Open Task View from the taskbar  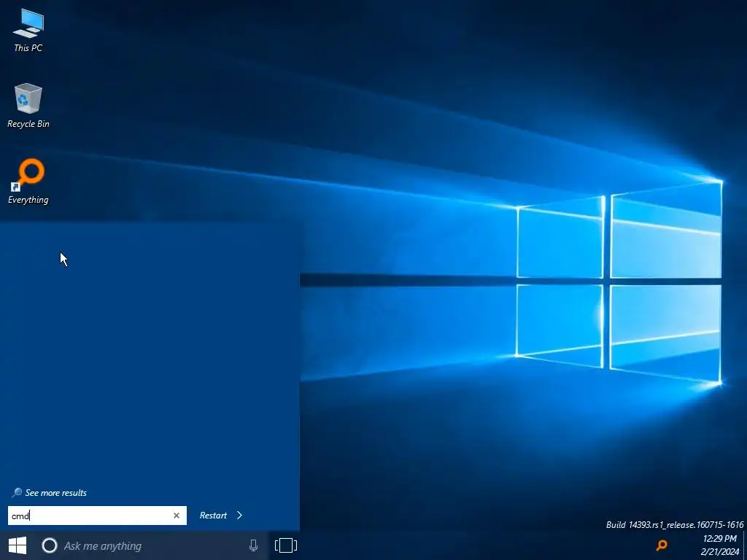pos(286,545)
